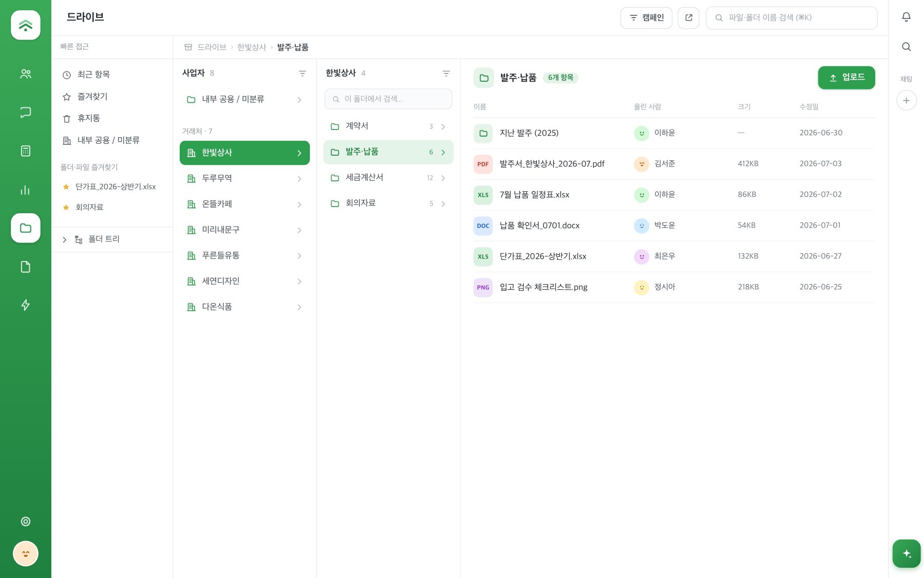Select the drive folder icon in sidebar

click(x=25, y=228)
